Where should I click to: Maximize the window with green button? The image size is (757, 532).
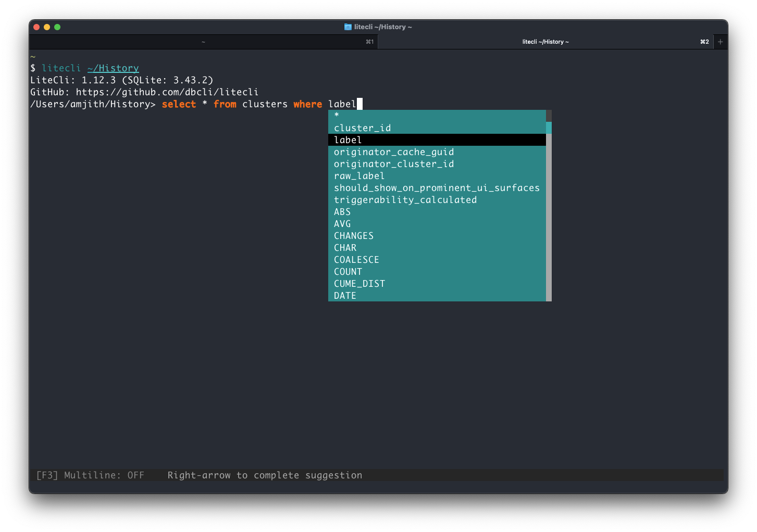(57, 27)
